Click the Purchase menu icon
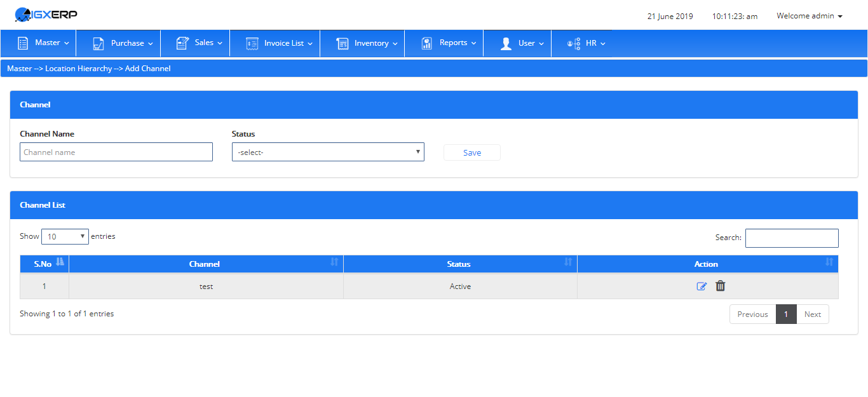The image size is (868, 397). pyautogui.click(x=98, y=43)
